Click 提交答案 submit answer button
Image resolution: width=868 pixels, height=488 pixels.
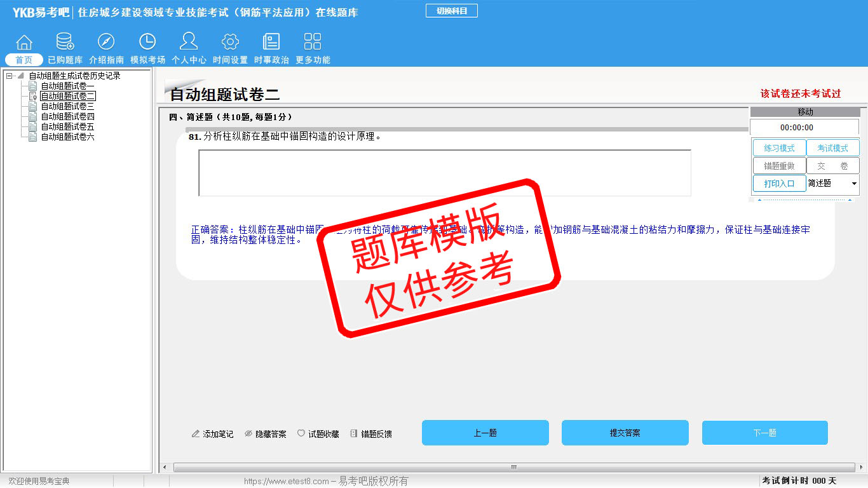pyautogui.click(x=625, y=433)
